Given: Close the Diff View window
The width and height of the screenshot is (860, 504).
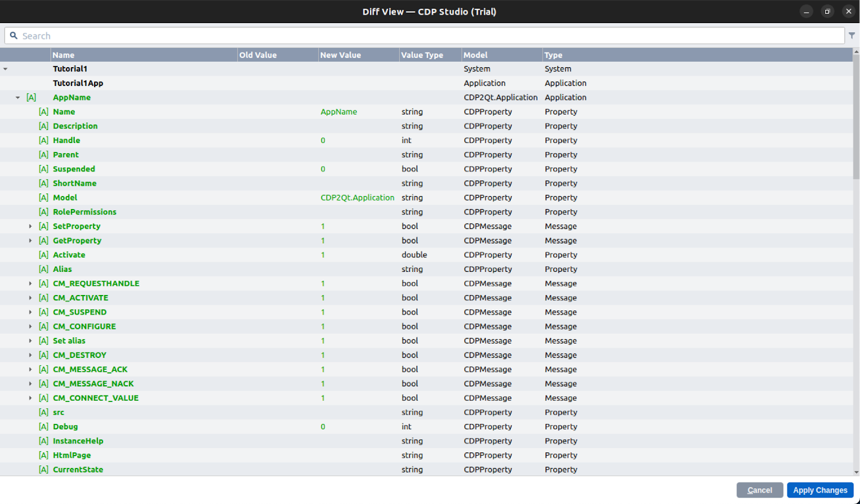Looking at the screenshot, I should 849,11.
